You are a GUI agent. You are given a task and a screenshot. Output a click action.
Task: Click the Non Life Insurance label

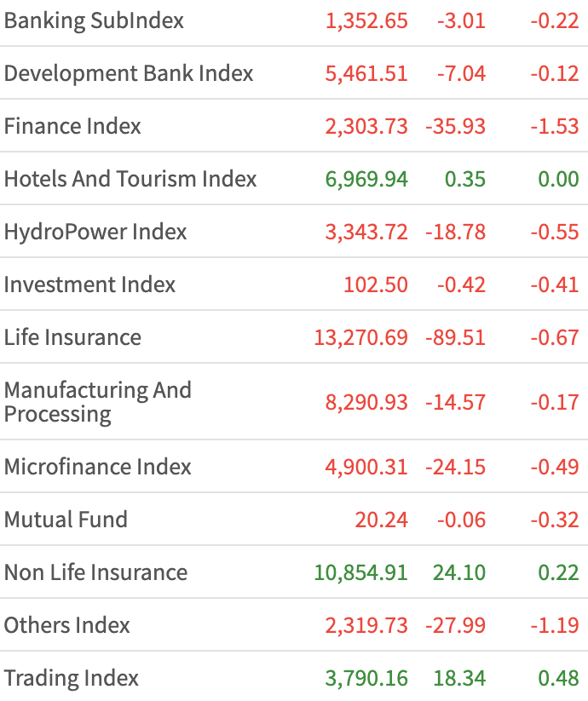95,572
